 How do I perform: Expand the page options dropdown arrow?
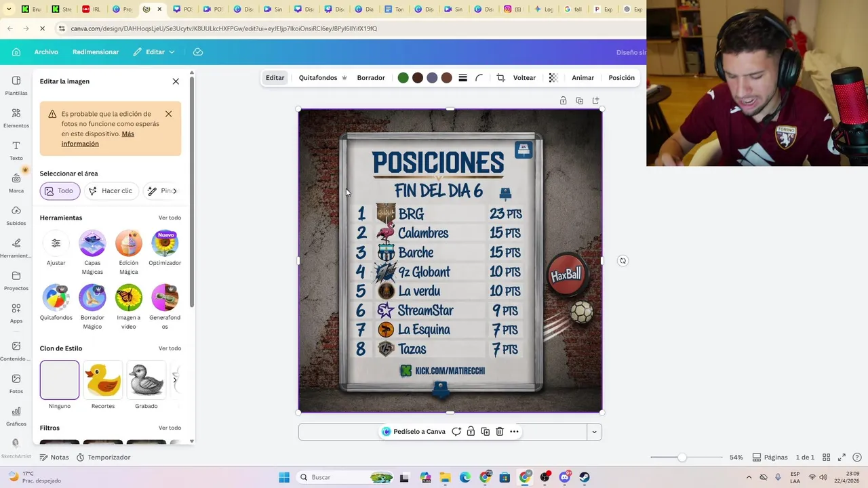coord(594,432)
